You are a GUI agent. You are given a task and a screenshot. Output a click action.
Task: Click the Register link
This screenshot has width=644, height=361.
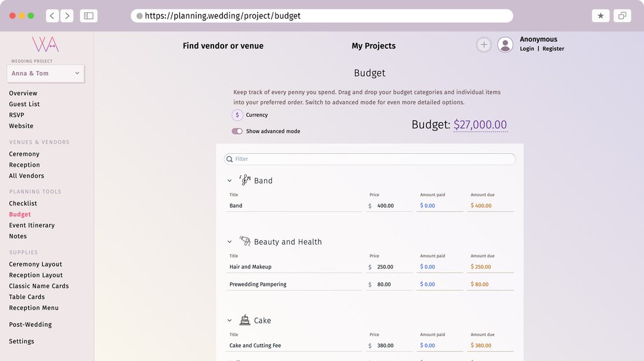coord(553,48)
